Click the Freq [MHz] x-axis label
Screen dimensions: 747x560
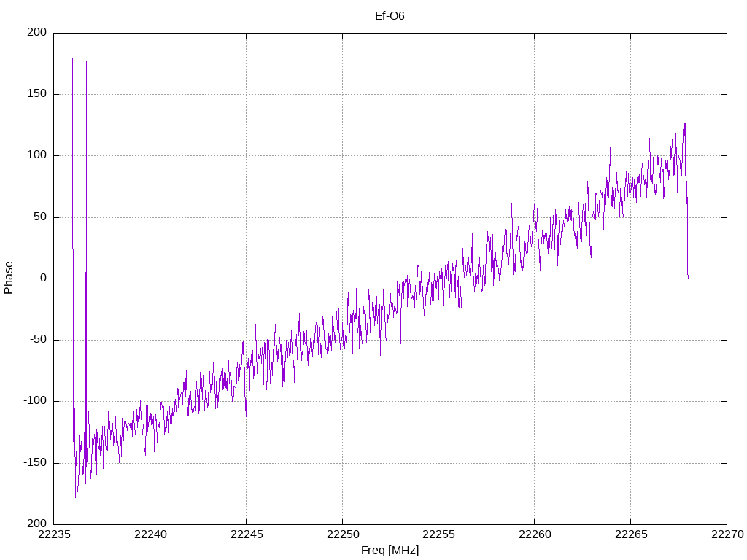click(x=390, y=550)
